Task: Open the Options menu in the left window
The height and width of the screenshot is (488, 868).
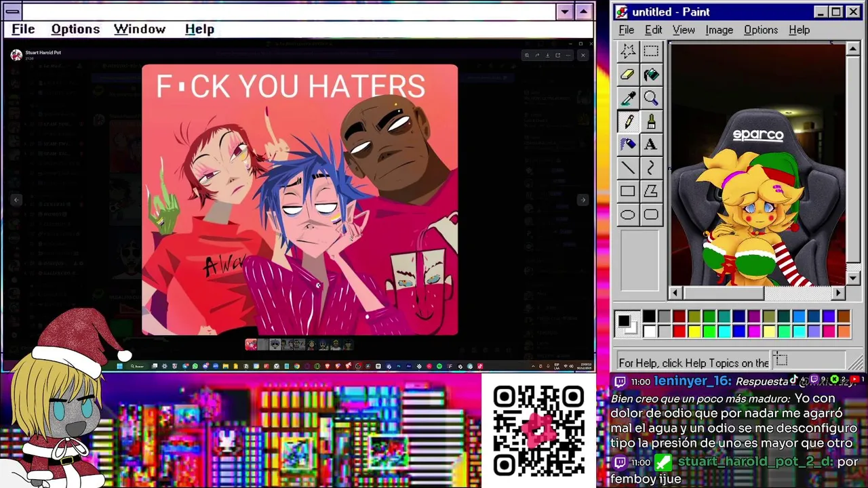Action: [x=75, y=29]
